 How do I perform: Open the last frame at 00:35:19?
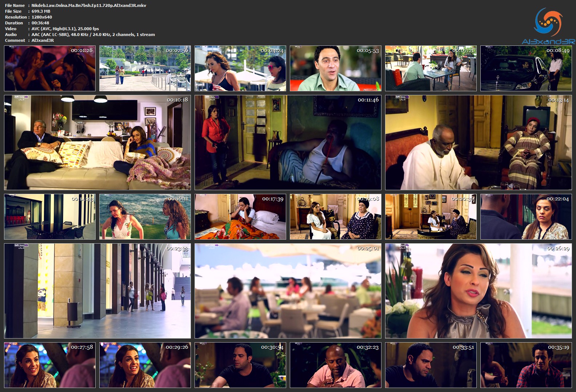tap(526, 365)
